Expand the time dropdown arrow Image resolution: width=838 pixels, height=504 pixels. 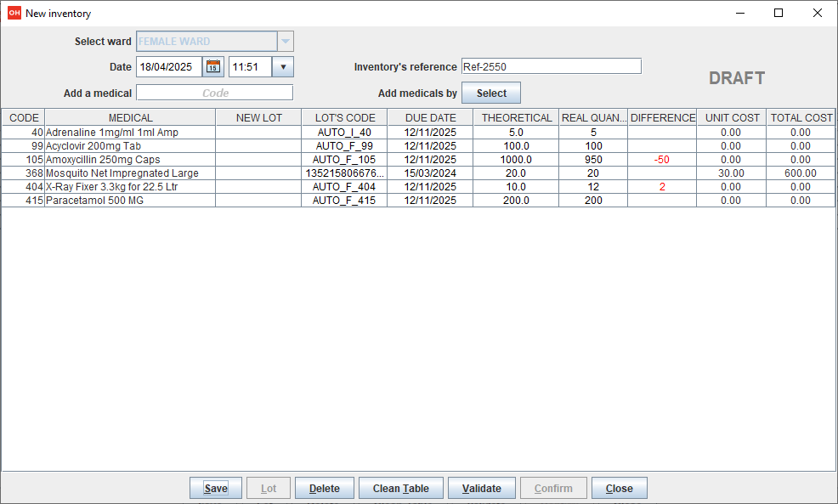[x=283, y=67]
